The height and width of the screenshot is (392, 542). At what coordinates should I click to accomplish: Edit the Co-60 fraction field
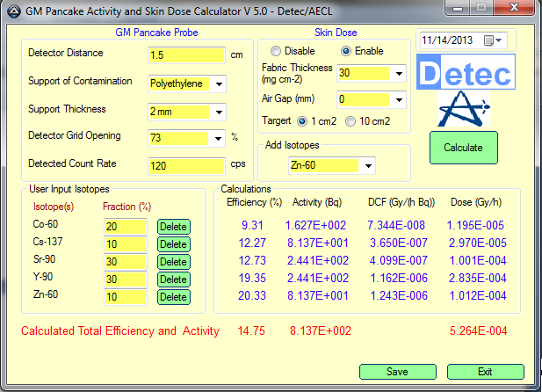126,227
